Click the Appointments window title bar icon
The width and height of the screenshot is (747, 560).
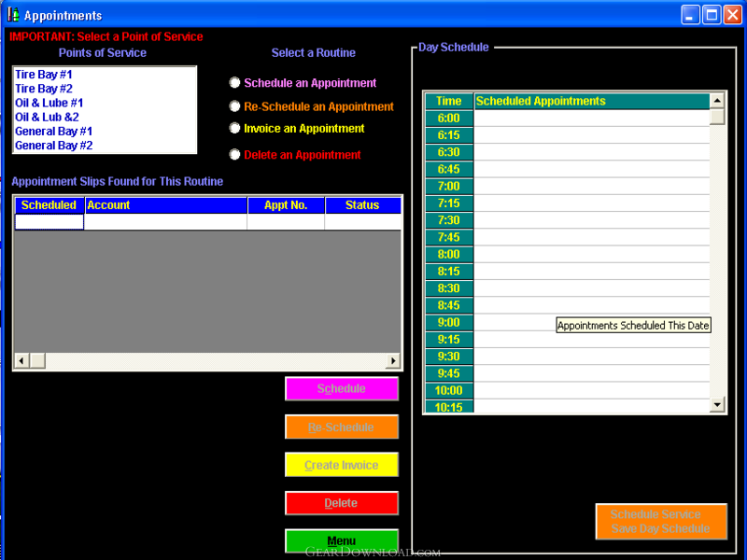point(13,15)
